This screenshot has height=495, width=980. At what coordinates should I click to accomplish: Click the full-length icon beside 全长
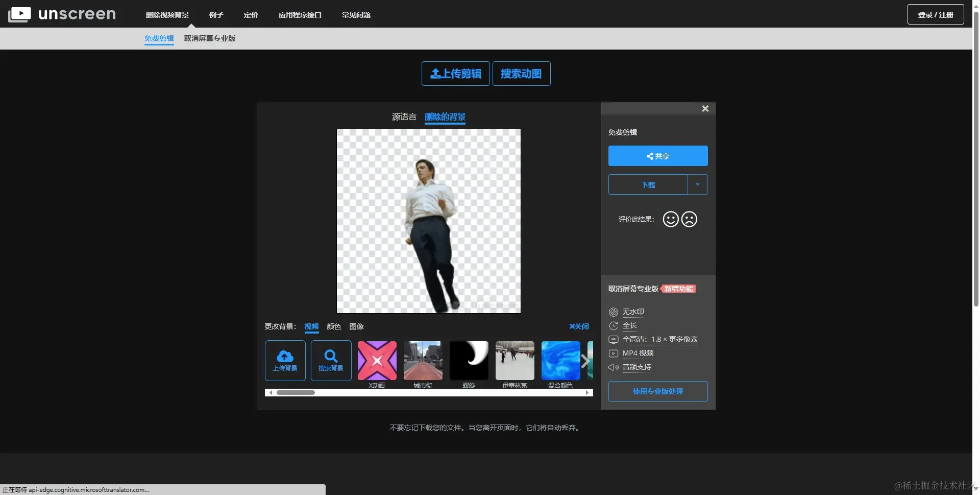tap(613, 325)
